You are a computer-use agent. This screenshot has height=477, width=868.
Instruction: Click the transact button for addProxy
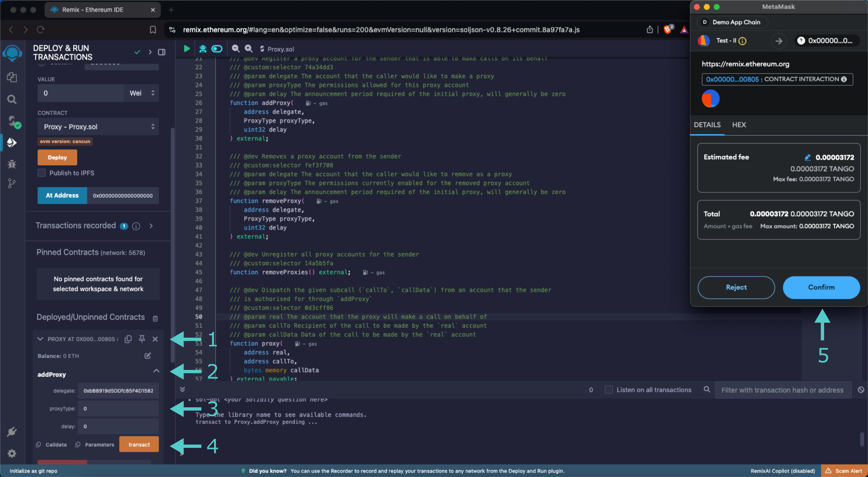tap(139, 444)
